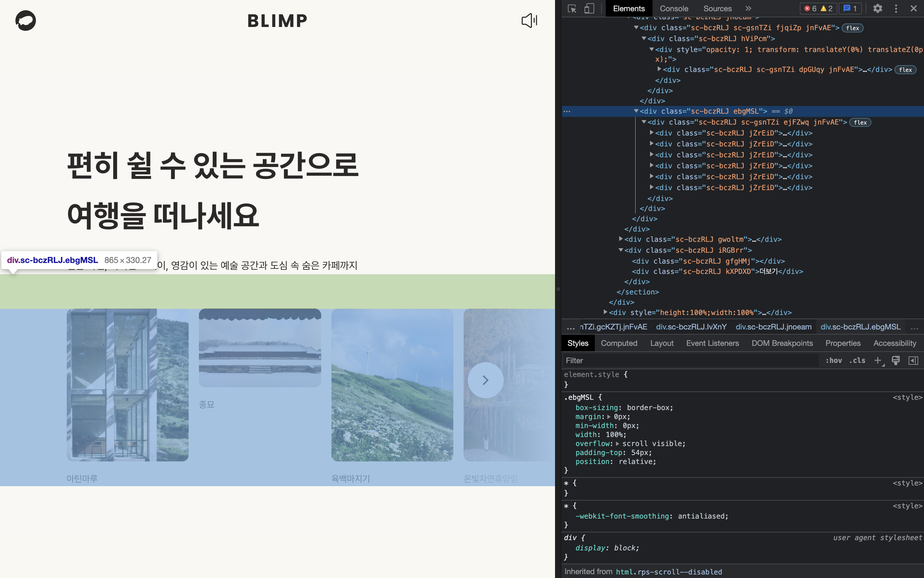
Task: Click the flex badge on dpGUqy div
Action: (905, 70)
